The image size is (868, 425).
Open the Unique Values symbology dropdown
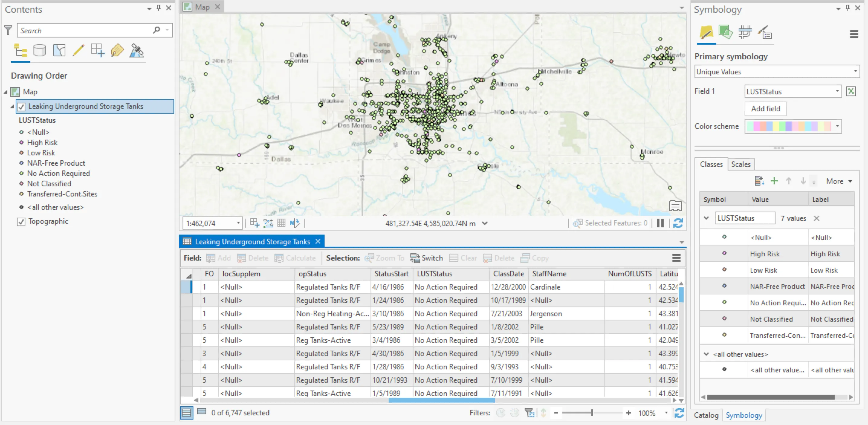click(855, 71)
